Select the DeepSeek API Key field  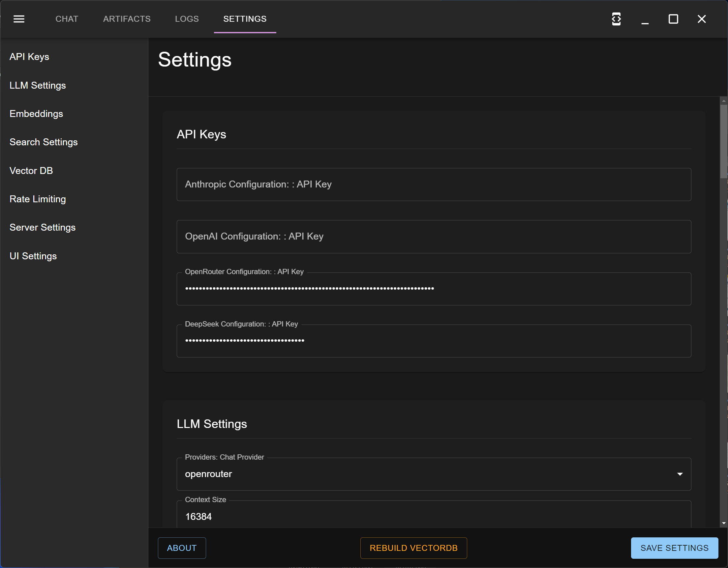434,341
